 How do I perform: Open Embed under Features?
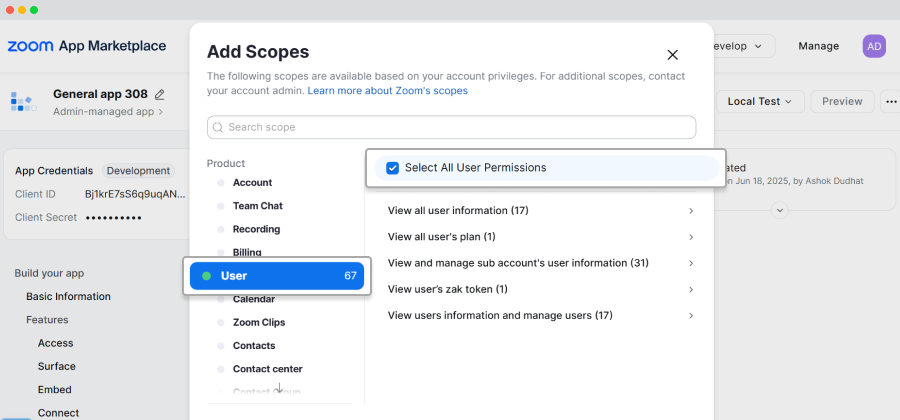pyautogui.click(x=55, y=390)
